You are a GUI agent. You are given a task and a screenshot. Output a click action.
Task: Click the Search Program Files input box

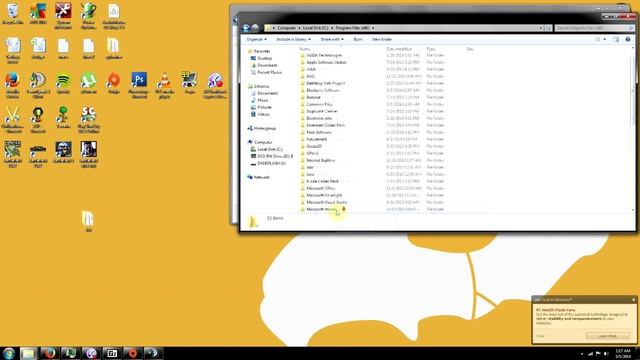point(594,28)
